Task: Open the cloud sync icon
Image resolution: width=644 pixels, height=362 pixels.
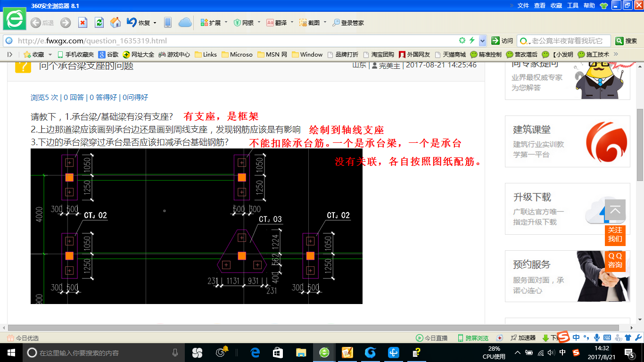Action: pos(185,23)
